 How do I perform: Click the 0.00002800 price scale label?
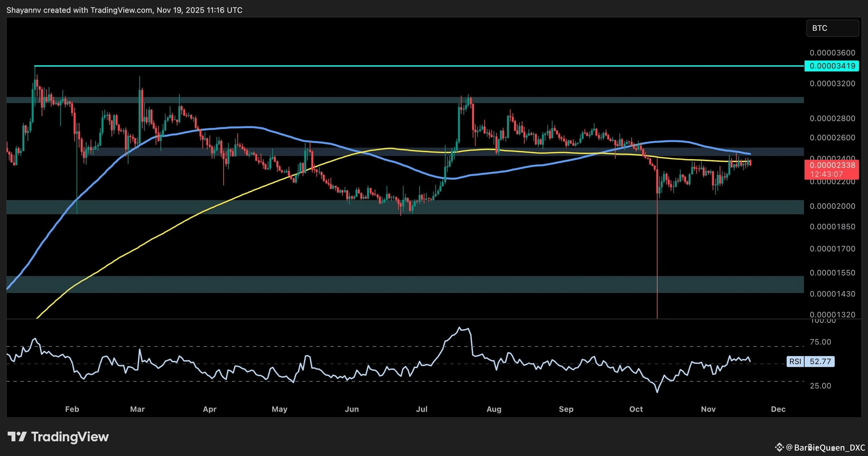click(x=832, y=118)
